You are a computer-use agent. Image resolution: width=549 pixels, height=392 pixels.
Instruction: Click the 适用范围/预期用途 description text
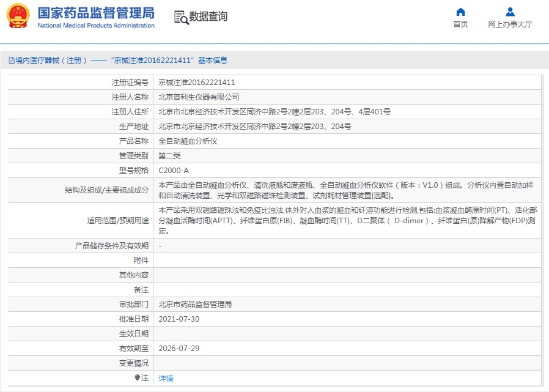click(348, 221)
